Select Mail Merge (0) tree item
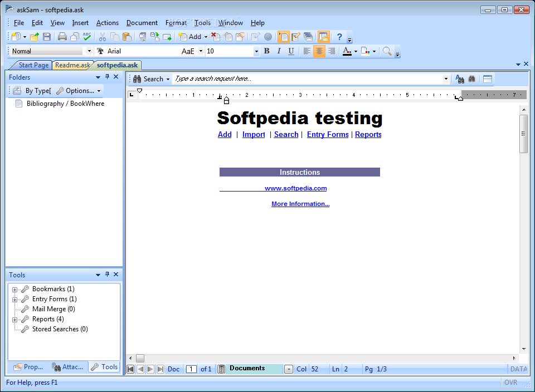The width and height of the screenshot is (535, 392). [x=53, y=309]
